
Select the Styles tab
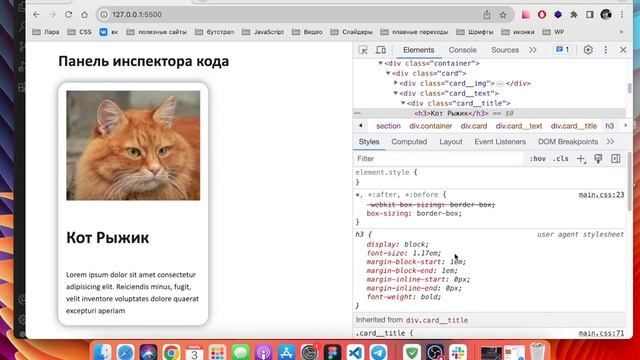coord(369,142)
